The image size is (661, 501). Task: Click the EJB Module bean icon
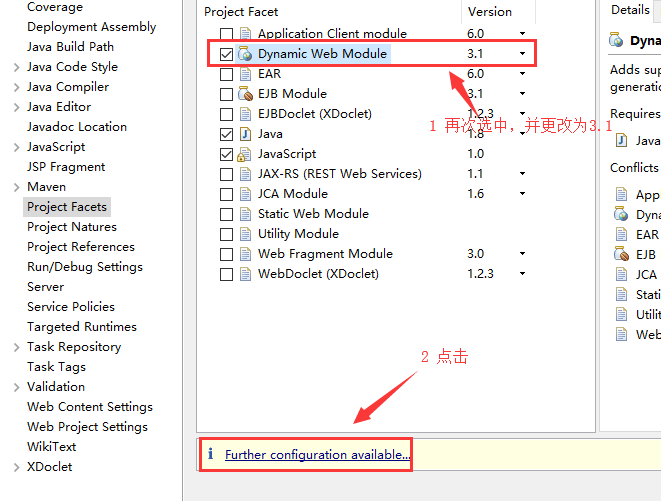click(245, 94)
